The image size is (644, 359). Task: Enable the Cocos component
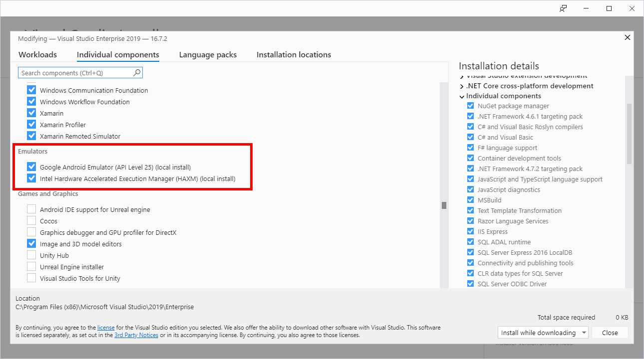(31, 220)
